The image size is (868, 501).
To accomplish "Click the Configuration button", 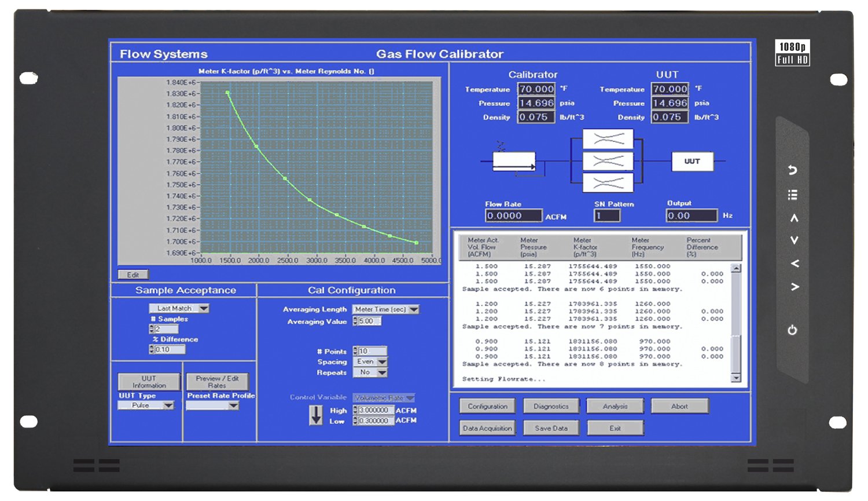I will click(487, 407).
